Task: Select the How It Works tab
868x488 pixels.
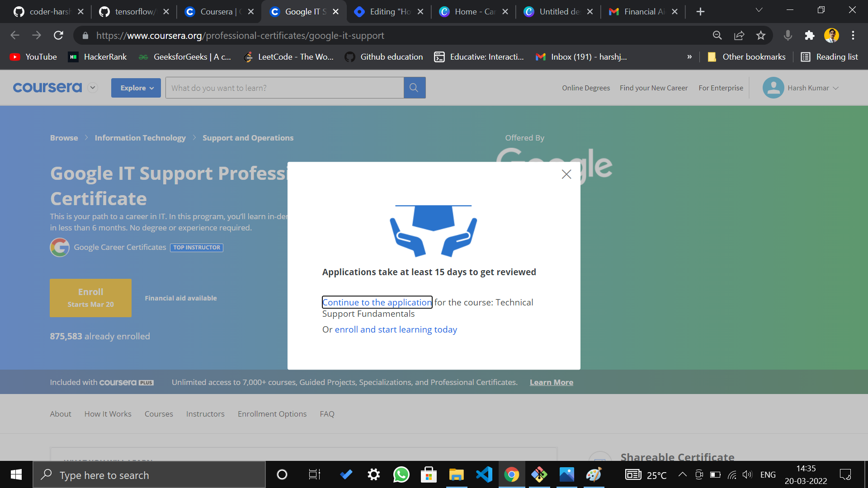Action: (108, 414)
